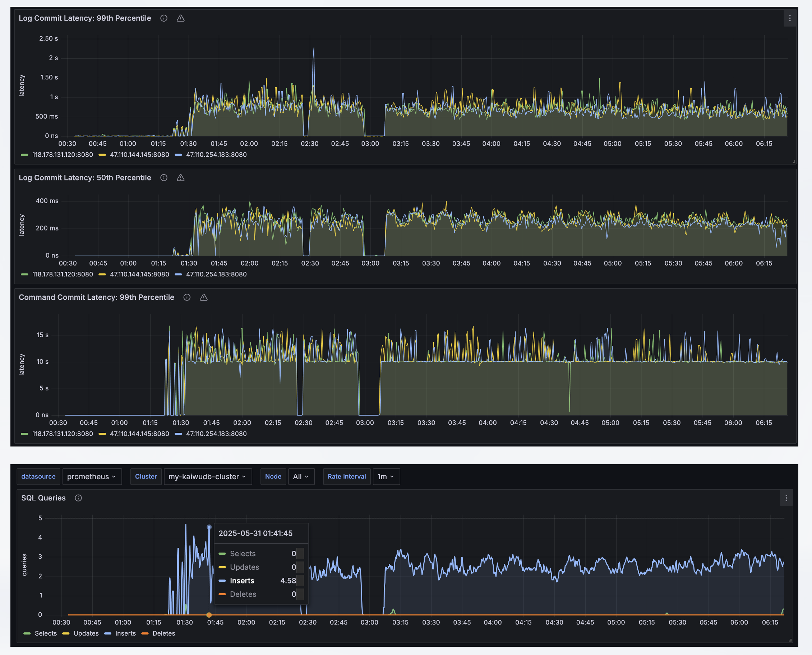Click the SQL Queries panel title
Viewport: 812px width, 655px height.
(43, 498)
